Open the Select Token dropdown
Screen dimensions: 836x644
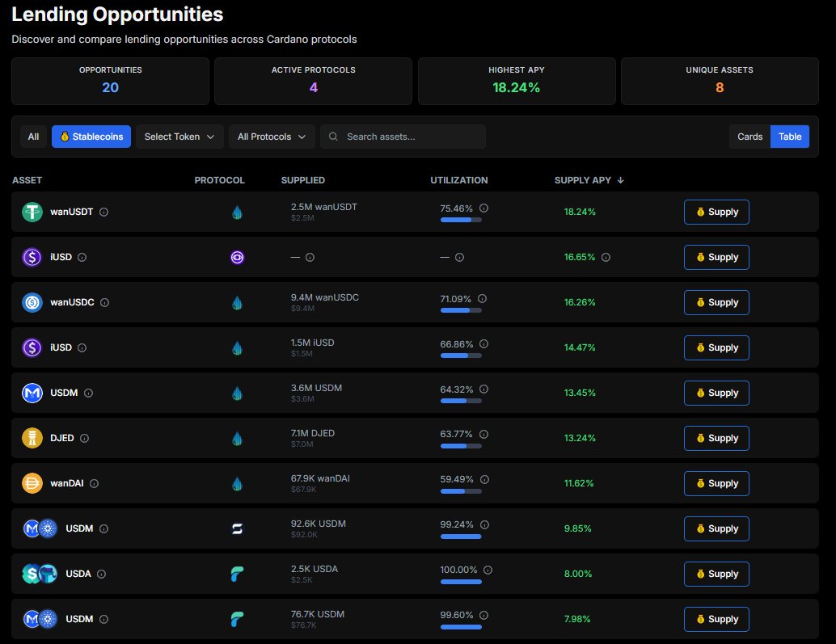tap(179, 137)
